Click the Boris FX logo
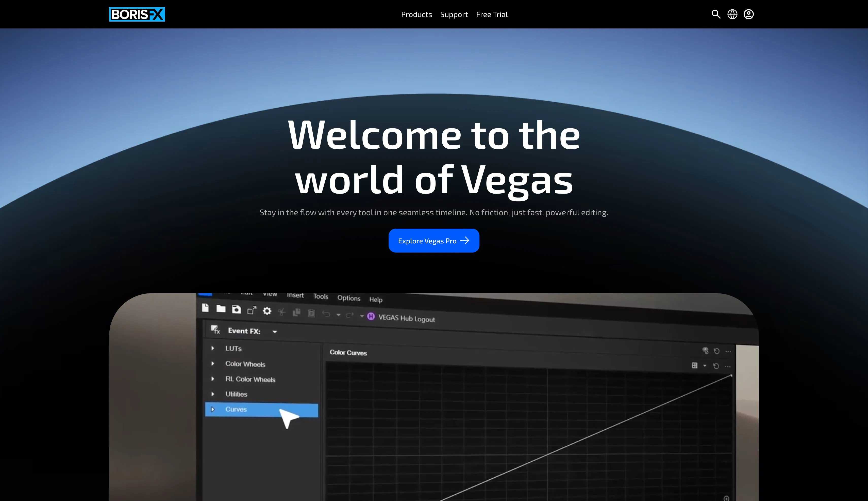Screen dimensions: 868x501 (x=137, y=14)
